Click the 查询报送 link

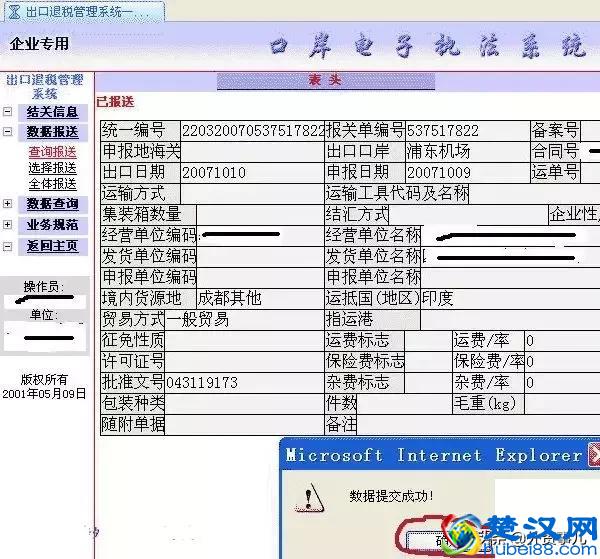[x=52, y=152]
